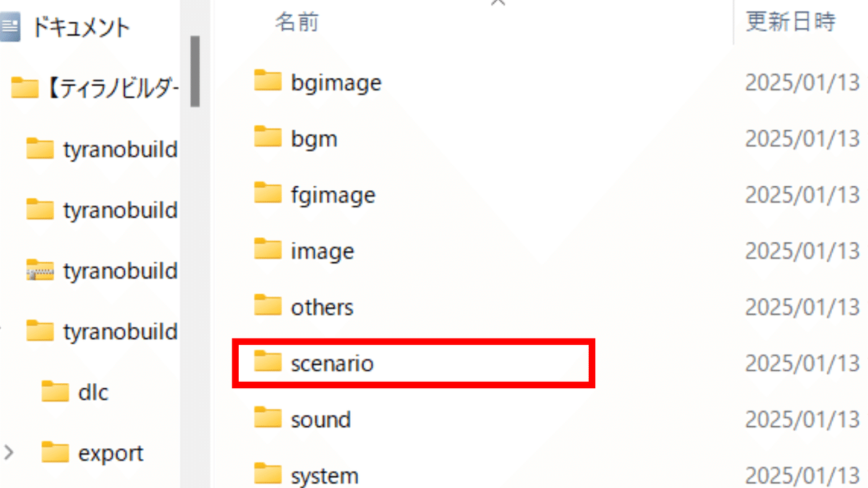Sort by the 更新日時 column header
868x488 pixels.
(791, 22)
